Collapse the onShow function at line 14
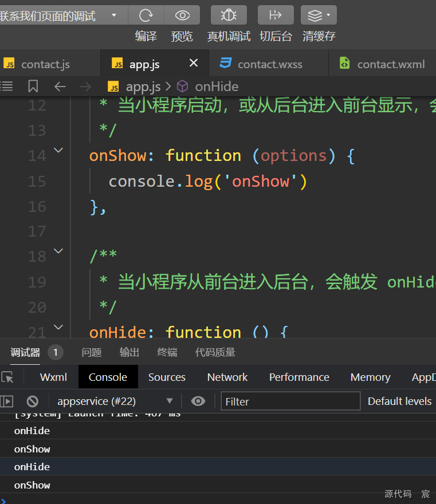The height and width of the screenshot is (504, 436). pos(58,150)
